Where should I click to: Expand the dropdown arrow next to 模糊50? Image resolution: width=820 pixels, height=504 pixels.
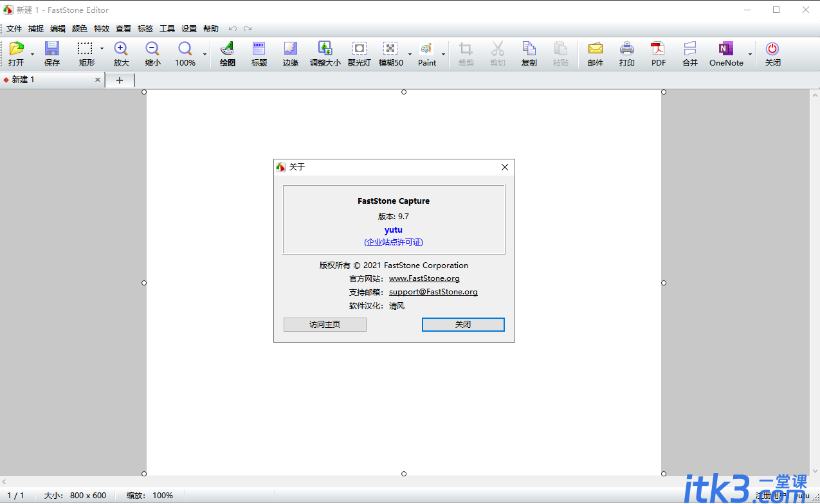(410, 55)
